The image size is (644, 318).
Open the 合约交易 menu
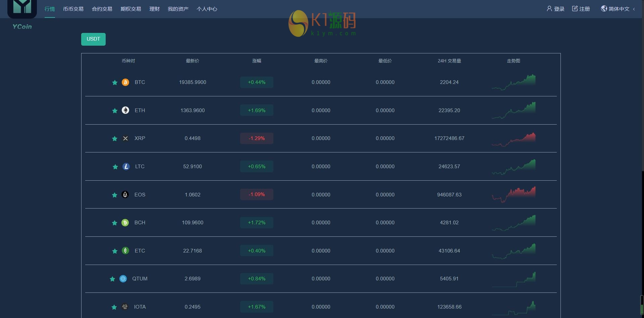tap(102, 9)
